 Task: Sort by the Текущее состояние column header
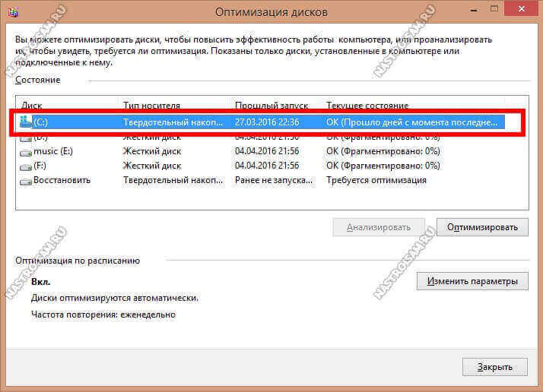pos(367,105)
